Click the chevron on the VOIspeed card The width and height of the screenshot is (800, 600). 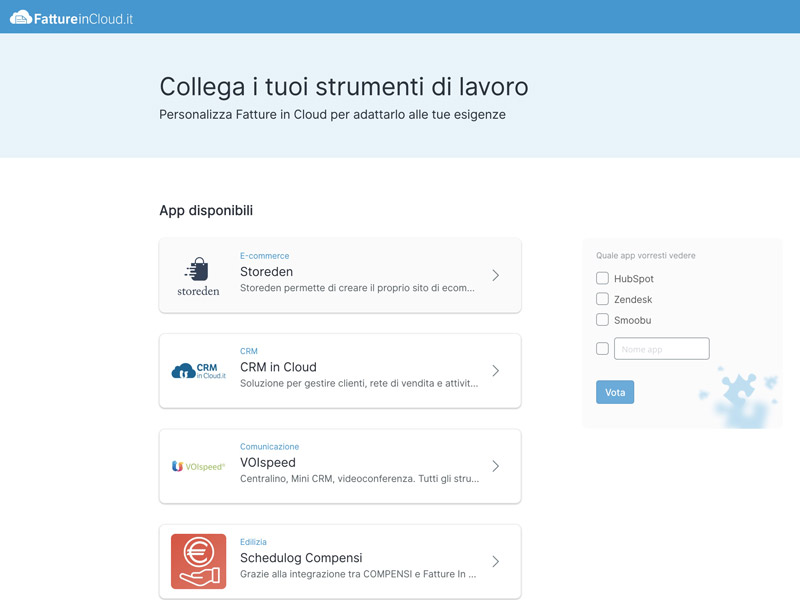click(x=495, y=466)
